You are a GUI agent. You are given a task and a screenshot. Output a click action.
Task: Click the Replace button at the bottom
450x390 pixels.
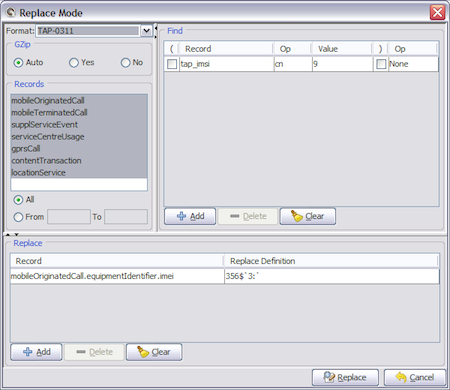pyautogui.click(x=345, y=377)
